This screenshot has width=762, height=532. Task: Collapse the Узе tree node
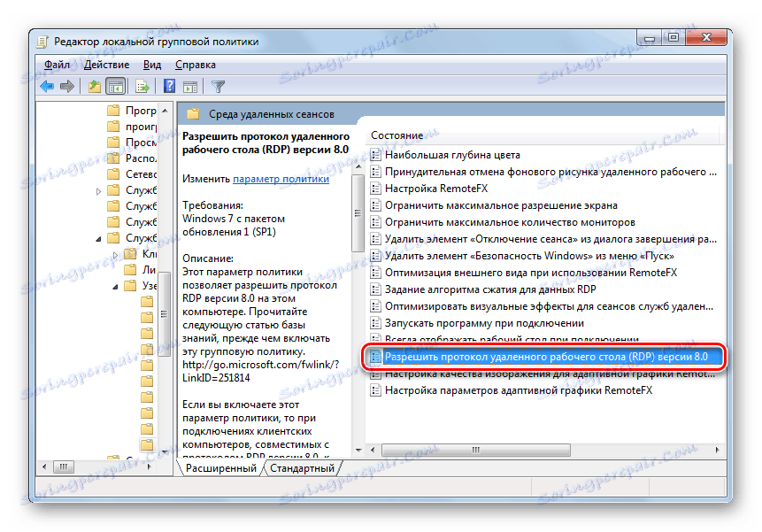click(115, 287)
